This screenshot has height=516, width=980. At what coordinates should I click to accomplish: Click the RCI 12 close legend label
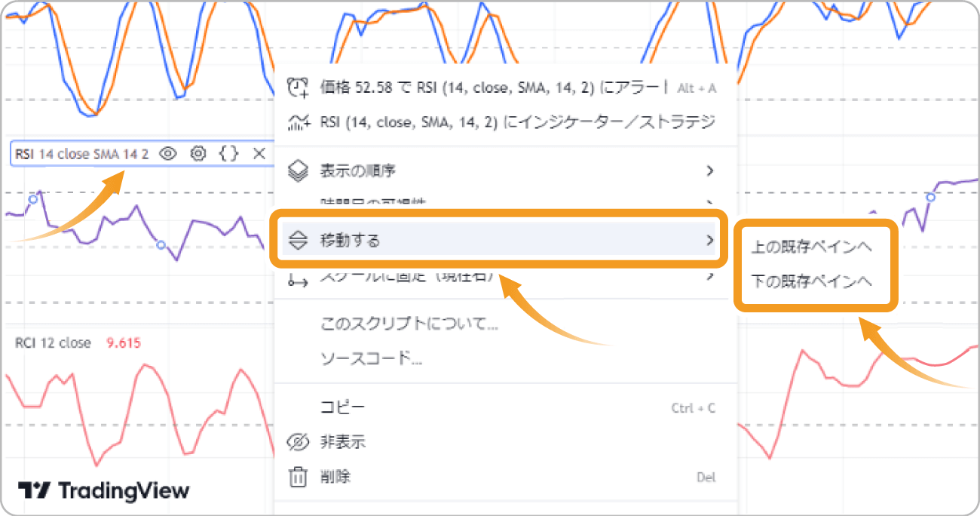[53, 342]
